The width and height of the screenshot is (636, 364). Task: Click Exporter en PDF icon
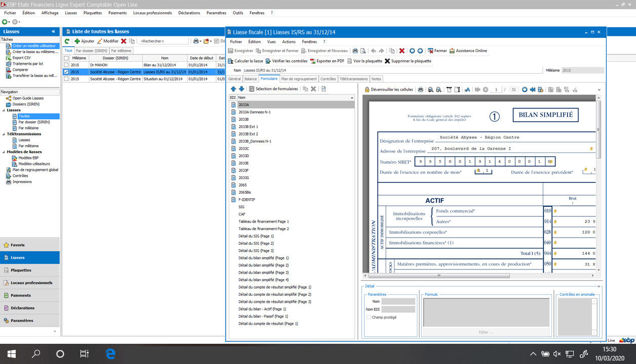(x=313, y=61)
